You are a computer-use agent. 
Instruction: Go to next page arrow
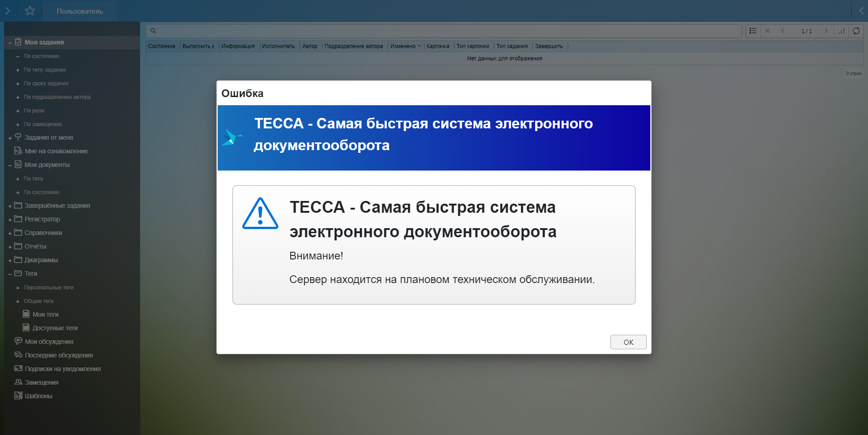click(x=826, y=31)
